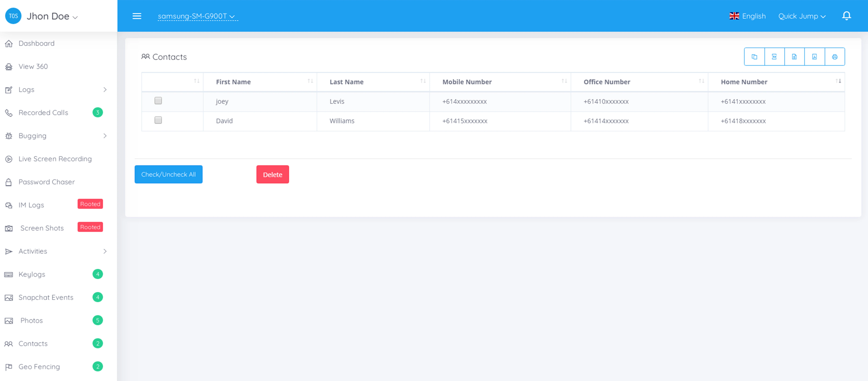868x381 pixels.
Task: Click the copy table export icon
Action: [754, 57]
